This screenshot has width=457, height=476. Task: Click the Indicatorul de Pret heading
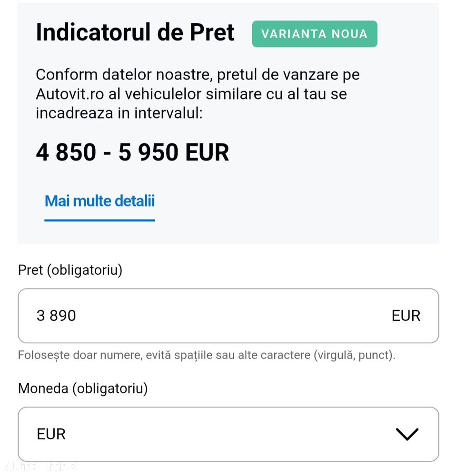click(135, 32)
